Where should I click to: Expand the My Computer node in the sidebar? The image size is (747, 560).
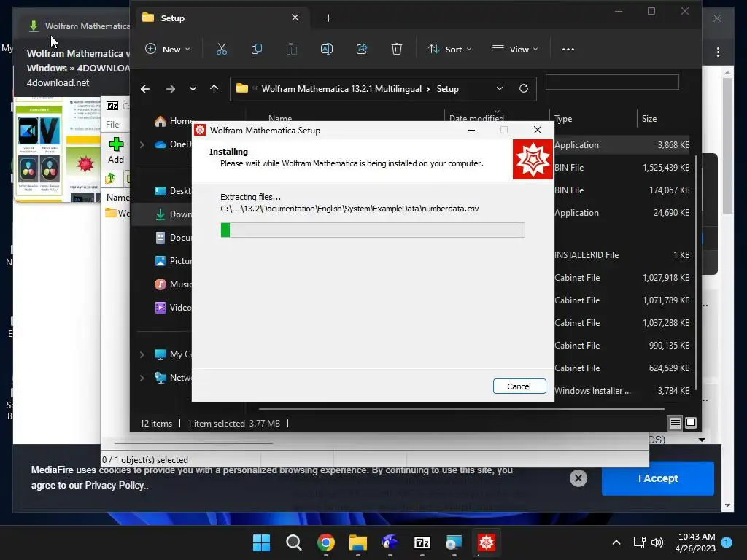click(142, 354)
